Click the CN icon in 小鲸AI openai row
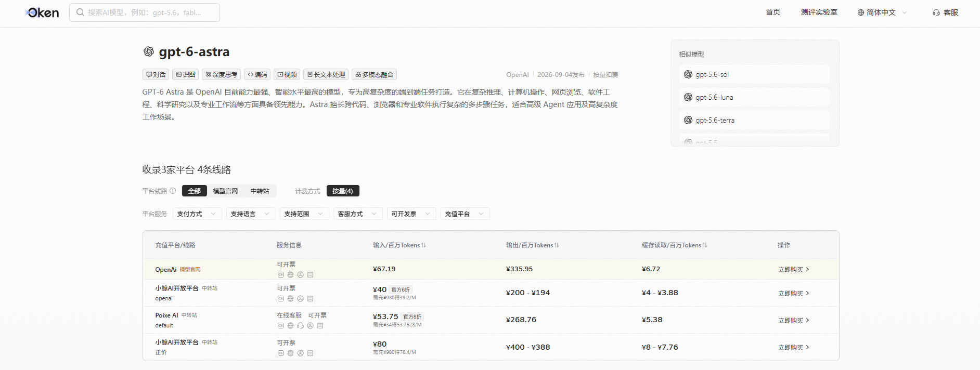The image size is (980, 370). point(280,299)
